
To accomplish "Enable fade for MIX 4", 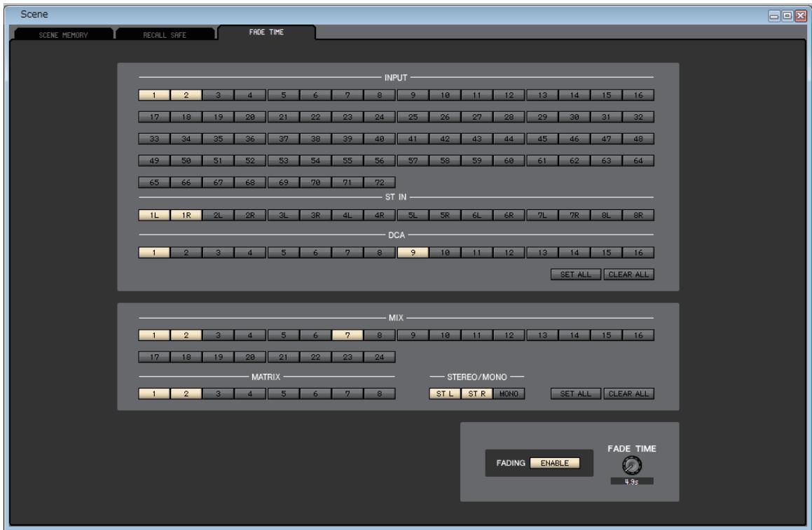I will pos(250,335).
